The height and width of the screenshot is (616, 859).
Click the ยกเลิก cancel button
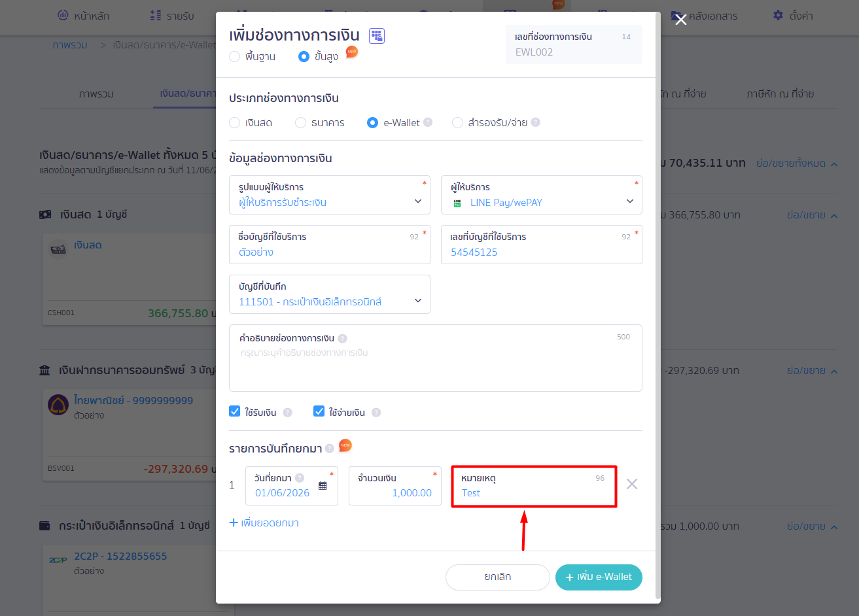[498, 577]
